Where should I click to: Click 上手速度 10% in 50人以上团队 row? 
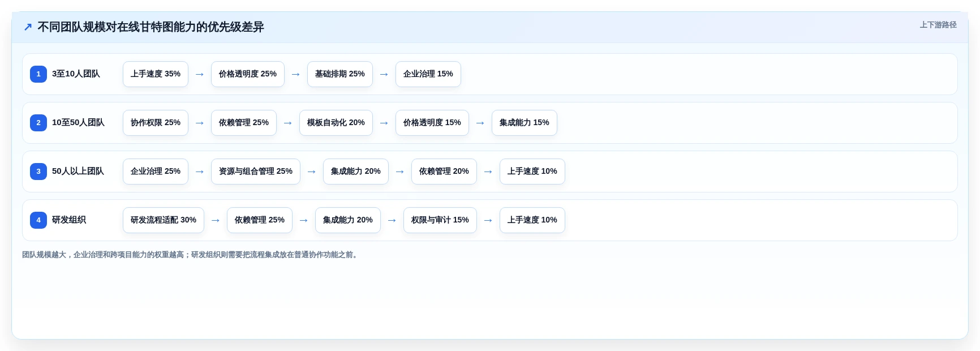click(532, 172)
